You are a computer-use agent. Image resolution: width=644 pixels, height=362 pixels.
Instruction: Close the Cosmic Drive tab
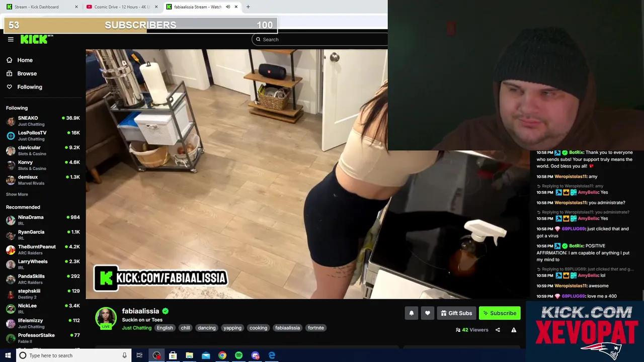[156, 7]
